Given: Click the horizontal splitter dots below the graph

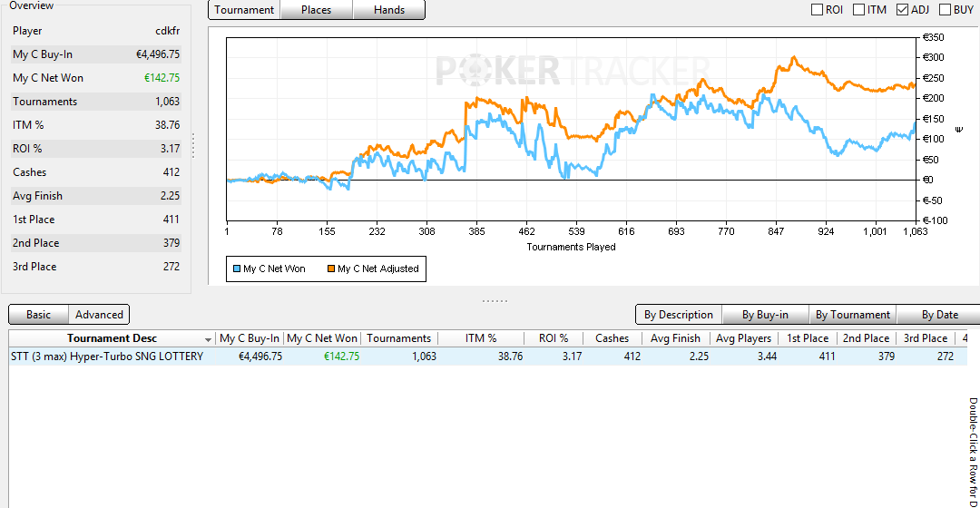Looking at the screenshot, I should pos(495,300).
